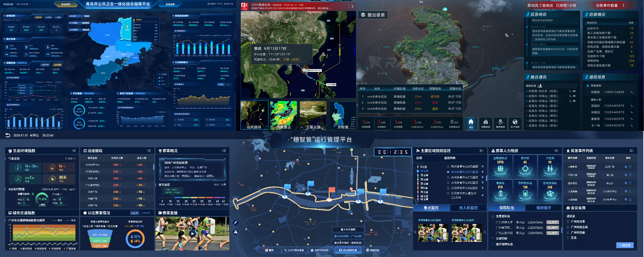This screenshot has height=257, width=644.
Task: Open the 广州市 dropdown beside 气象监测
Action: [71, 158]
